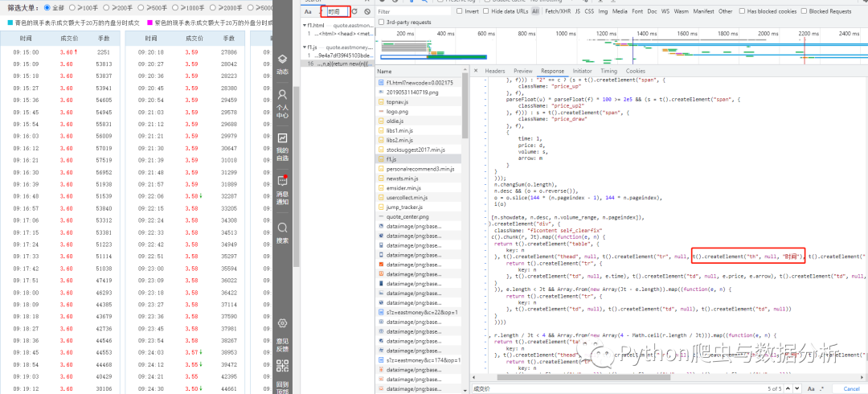Screen dimensions: 868x394
Task: Toggle match case (Aa) in response find bar
Action: [810, 388]
